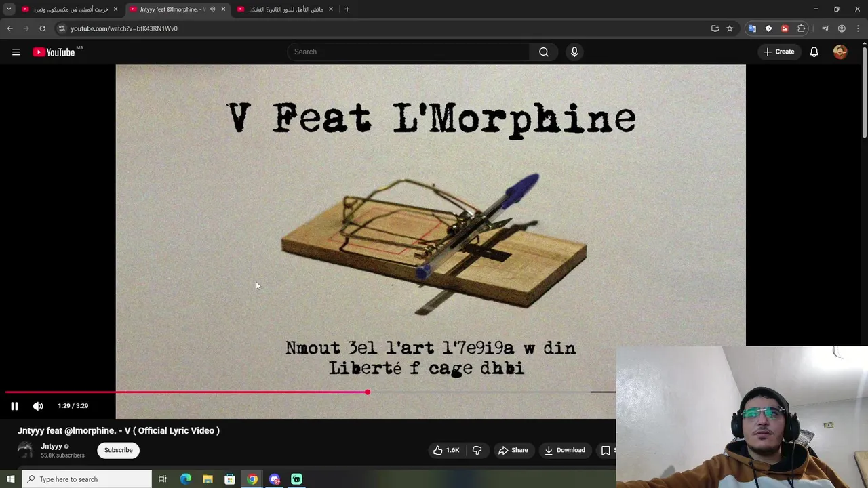Click the YouTube search magnifier button
Image resolution: width=868 pixels, height=488 pixels.
click(x=544, y=52)
